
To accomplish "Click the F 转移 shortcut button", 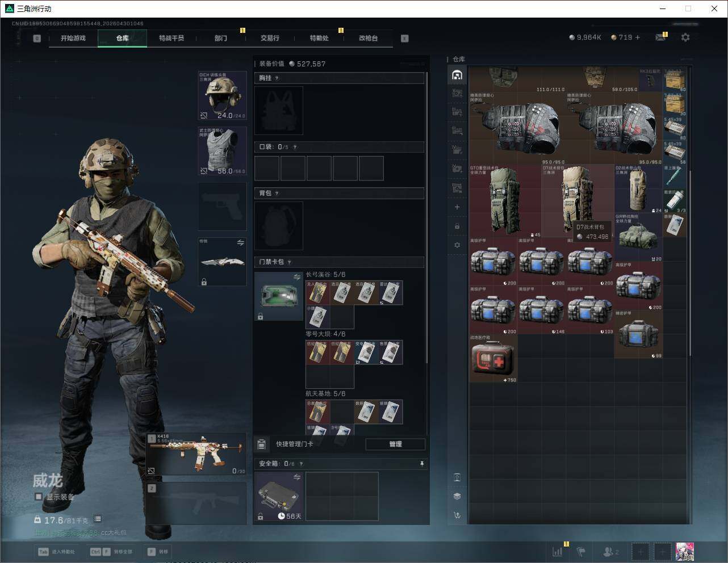I will coord(158,551).
